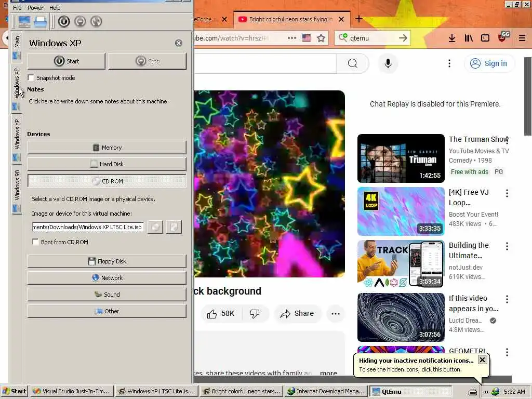Click the restart icon in QtEmu toolbar
532x399 pixels.
pos(96,22)
